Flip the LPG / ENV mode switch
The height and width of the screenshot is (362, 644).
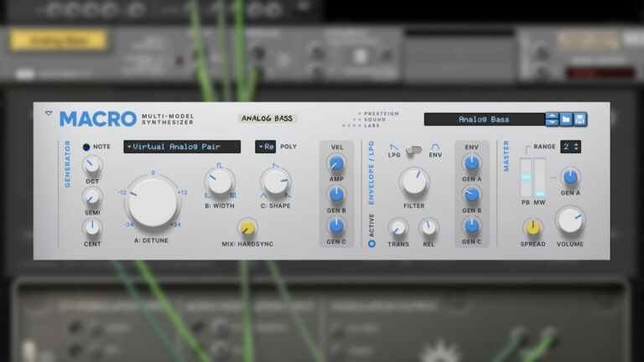pos(414,151)
